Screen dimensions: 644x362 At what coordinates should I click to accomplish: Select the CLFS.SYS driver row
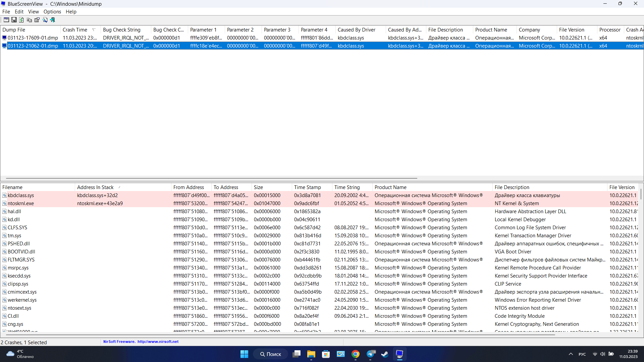point(319,228)
